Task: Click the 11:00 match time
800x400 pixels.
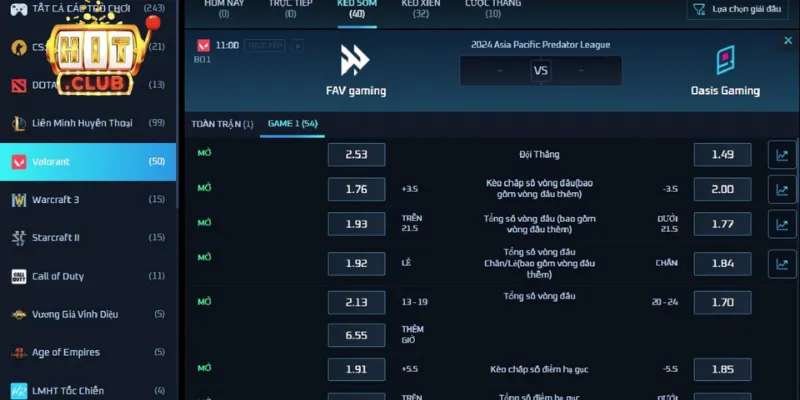Action: click(227, 45)
